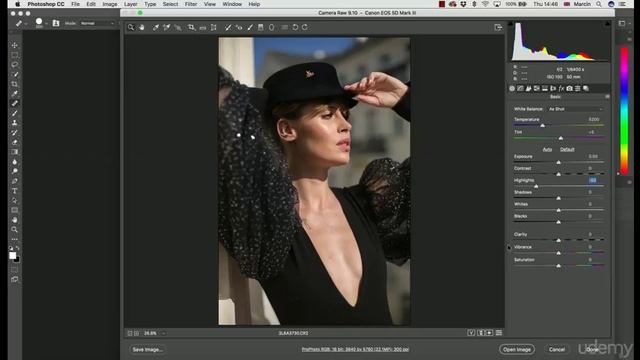This screenshot has width=640, height=360.
Task: Open the Presets panel tab
Action: click(578, 88)
